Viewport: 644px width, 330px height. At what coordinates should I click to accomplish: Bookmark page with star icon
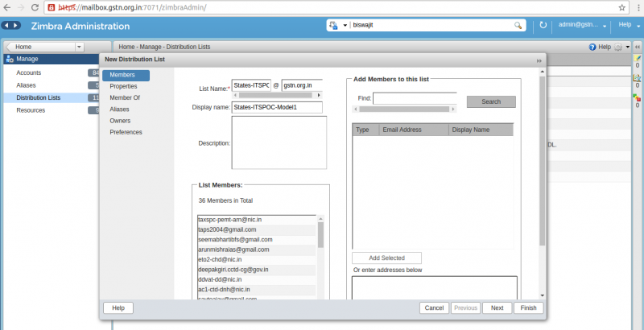[x=621, y=7]
